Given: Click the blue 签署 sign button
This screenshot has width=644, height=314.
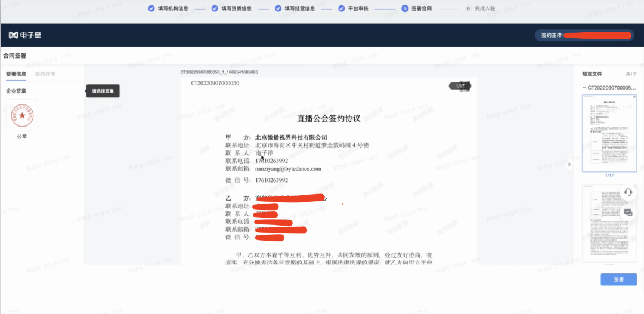Looking at the screenshot, I should tap(618, 279).
